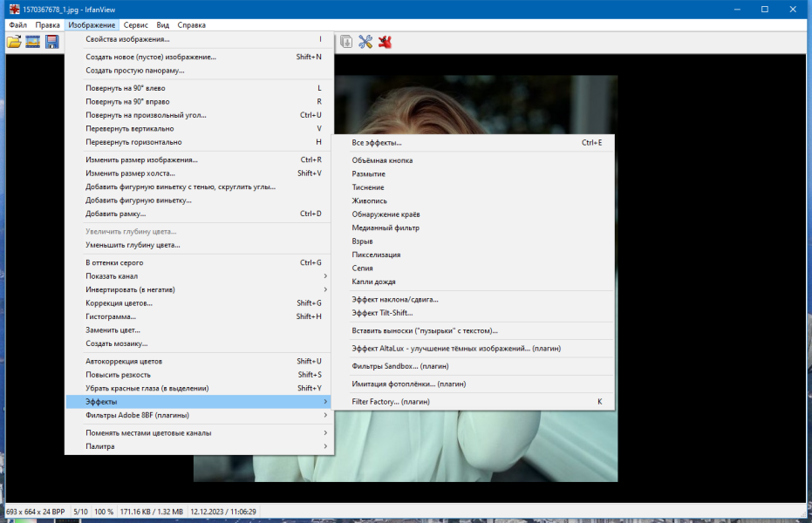Screen dimensions: 812x523
Task: Open the Файл menu
Action: pyautogui.click(x=17, y=24)
